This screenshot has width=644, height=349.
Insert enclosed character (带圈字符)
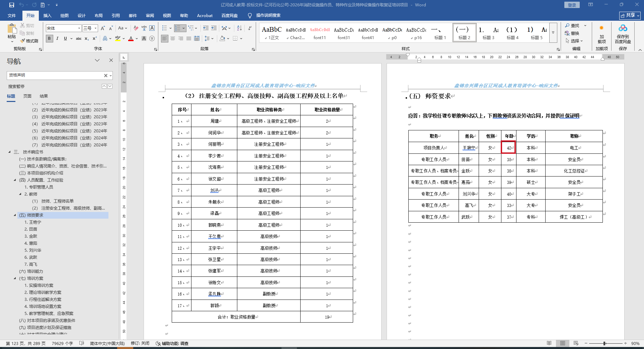(x=152, y=38)
